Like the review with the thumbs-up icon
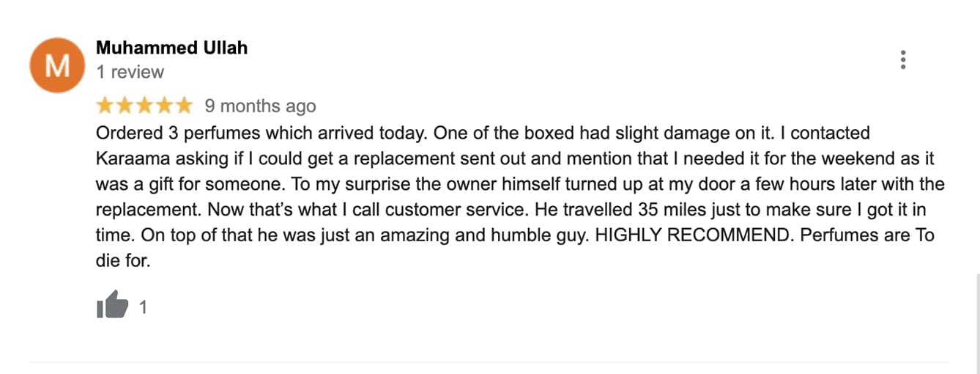980x374 pixels. pos(113,305)
